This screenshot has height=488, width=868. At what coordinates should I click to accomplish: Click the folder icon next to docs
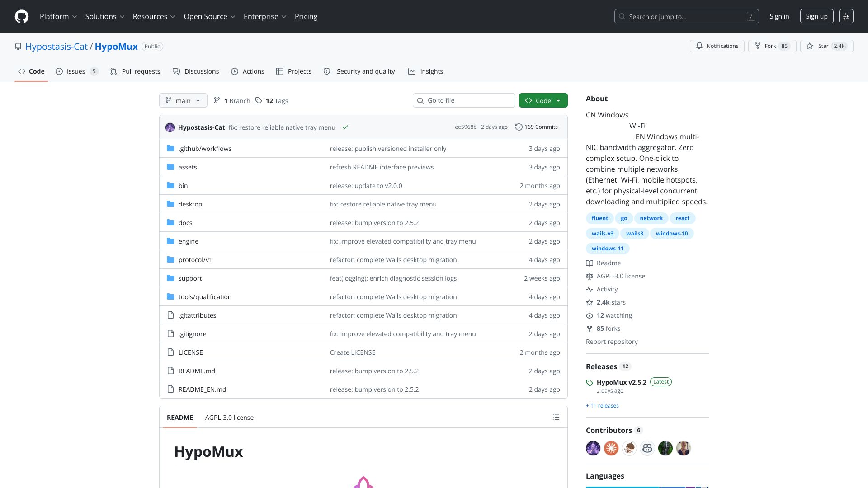click(x=170, y=222)
